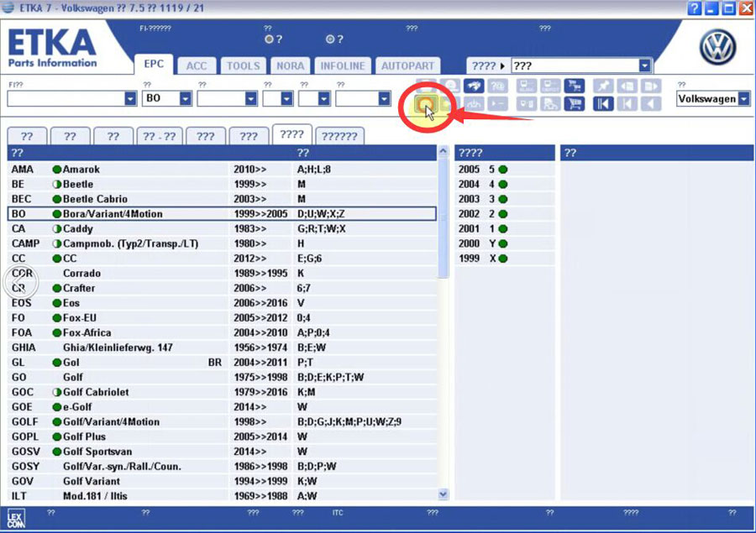Screen dimensions: 756x533
Task: Select the left radio button in header
Action: click(x=269, y=39)
